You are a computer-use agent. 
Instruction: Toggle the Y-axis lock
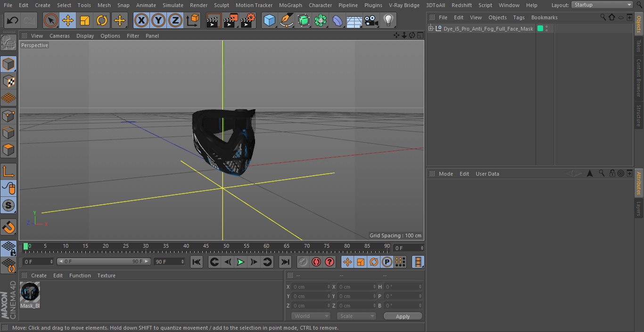click(x=158, y=20)
